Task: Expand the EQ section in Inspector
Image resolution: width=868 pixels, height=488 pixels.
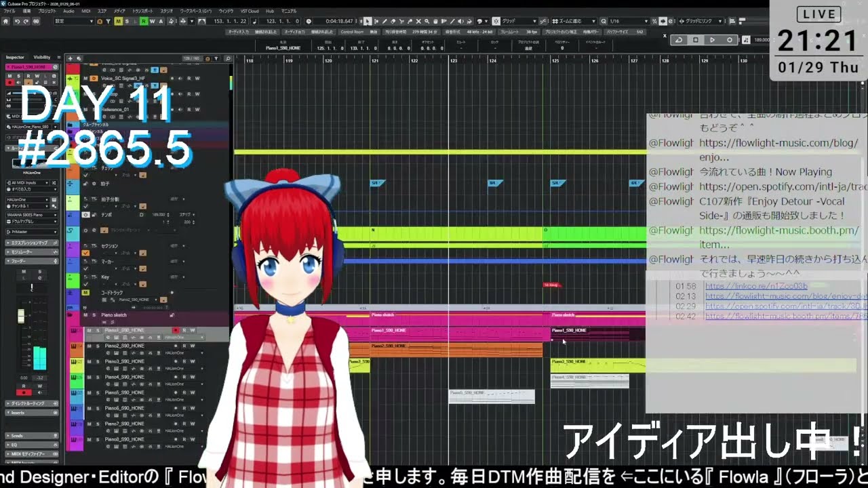Action: click(x=32, y=445)
